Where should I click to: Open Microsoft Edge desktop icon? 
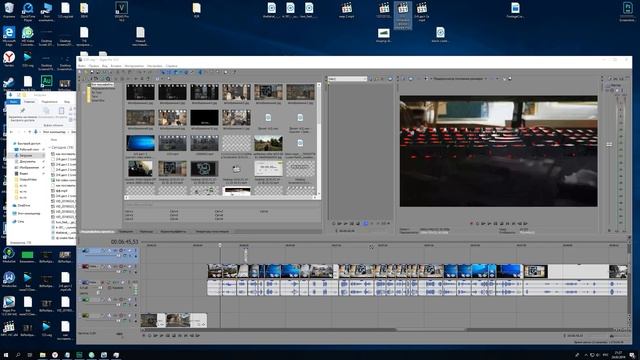coord(9,35)
